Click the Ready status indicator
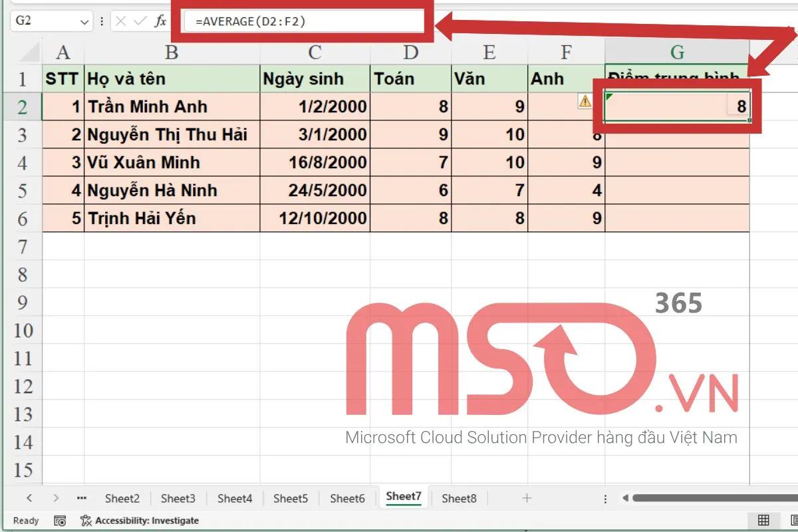This screenshot has height=532, width=798. [x=25, y=521]
